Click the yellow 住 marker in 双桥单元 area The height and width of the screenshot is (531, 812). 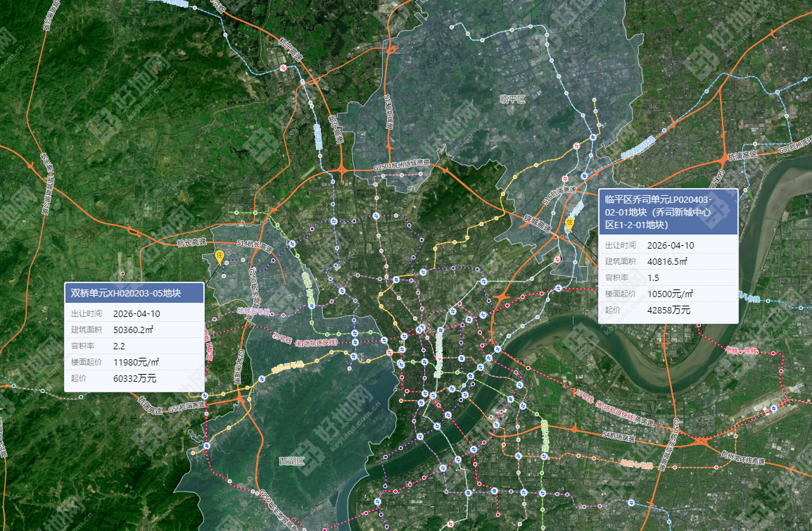(220, 256)
